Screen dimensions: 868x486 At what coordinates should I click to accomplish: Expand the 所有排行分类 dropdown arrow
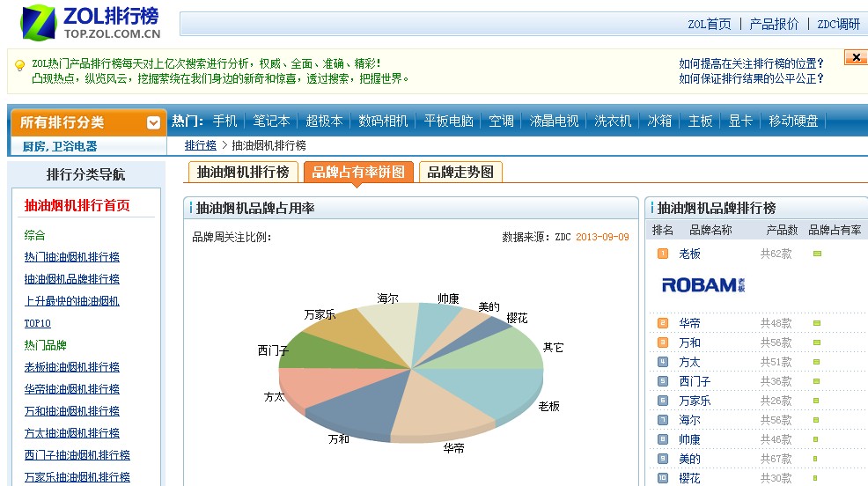tap(153, 122)
